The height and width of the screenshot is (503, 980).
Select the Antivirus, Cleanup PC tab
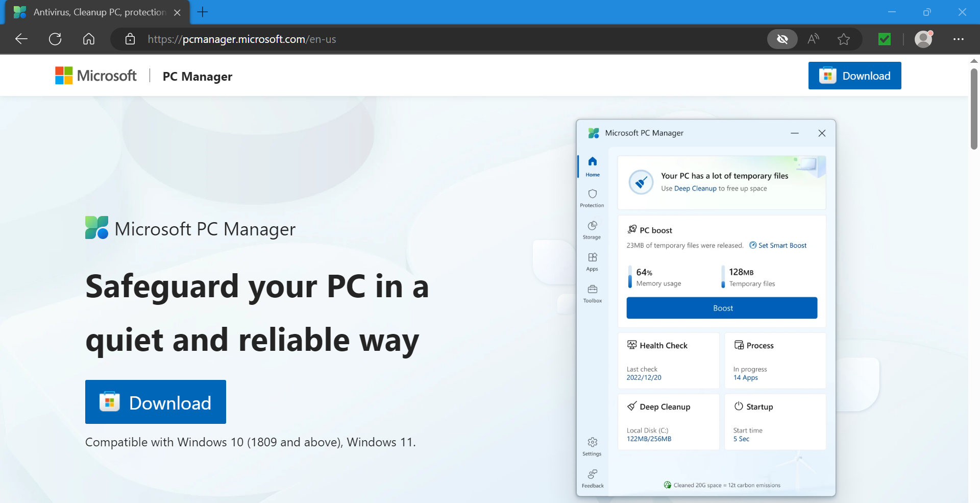pos(97,12)
